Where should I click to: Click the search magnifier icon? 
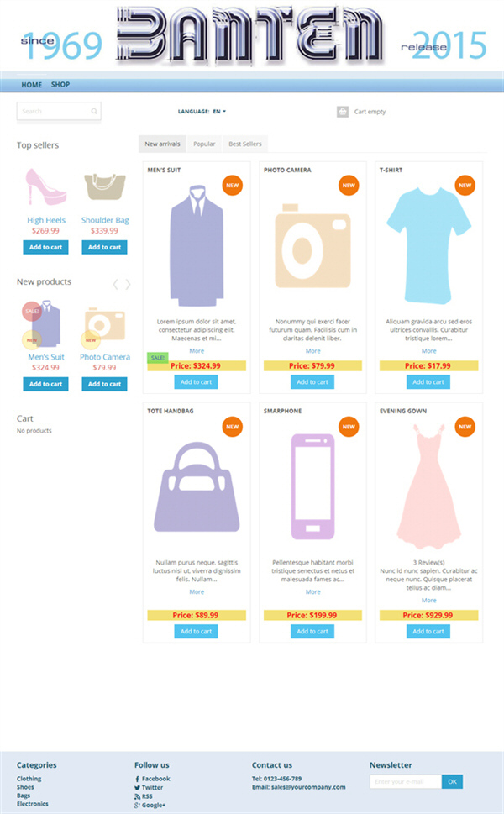pos(94,111)
